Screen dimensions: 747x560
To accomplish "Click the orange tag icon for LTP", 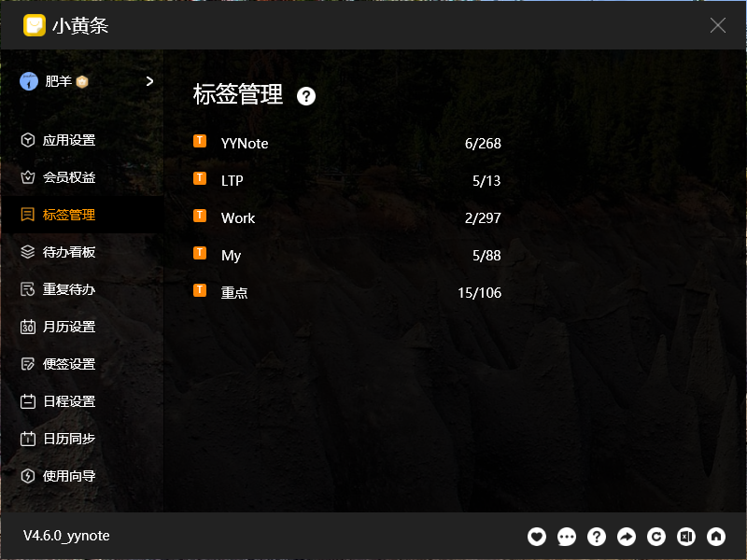I will 200,178.
